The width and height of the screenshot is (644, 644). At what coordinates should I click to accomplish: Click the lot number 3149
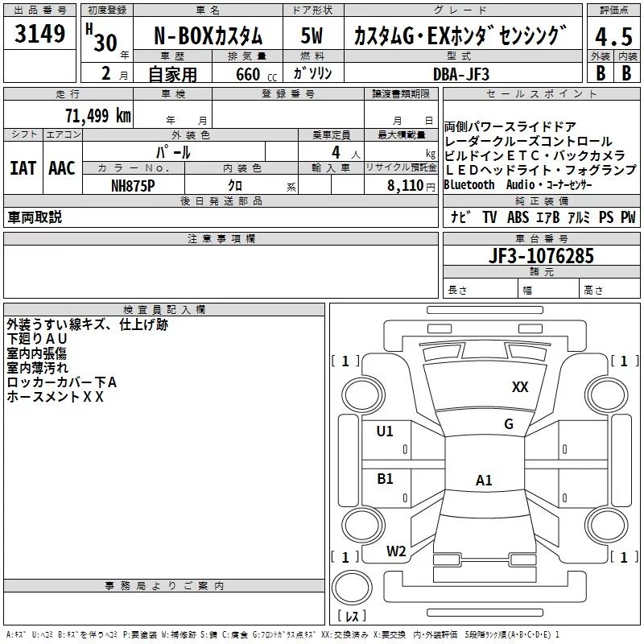click(39, 34)
